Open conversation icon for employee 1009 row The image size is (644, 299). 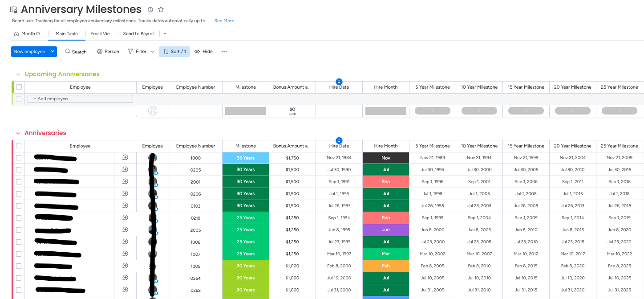tap(125, 266)
